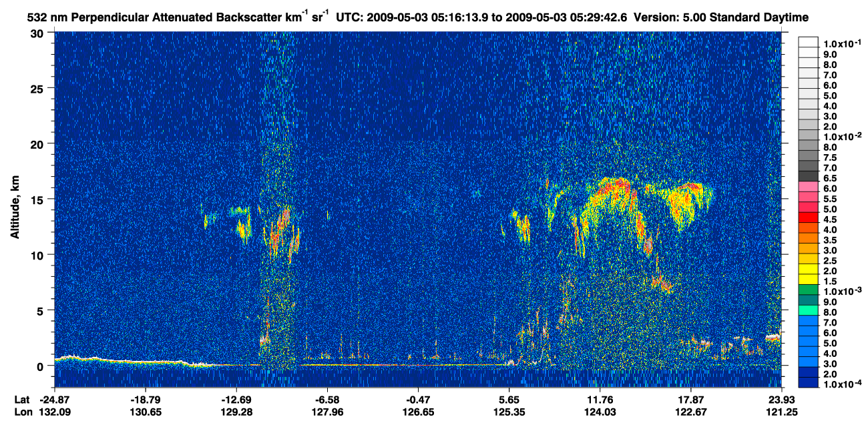Select longitude value 124.03
Screen dimensions: 868x445
pyautogui.click(x=600, y=412)
